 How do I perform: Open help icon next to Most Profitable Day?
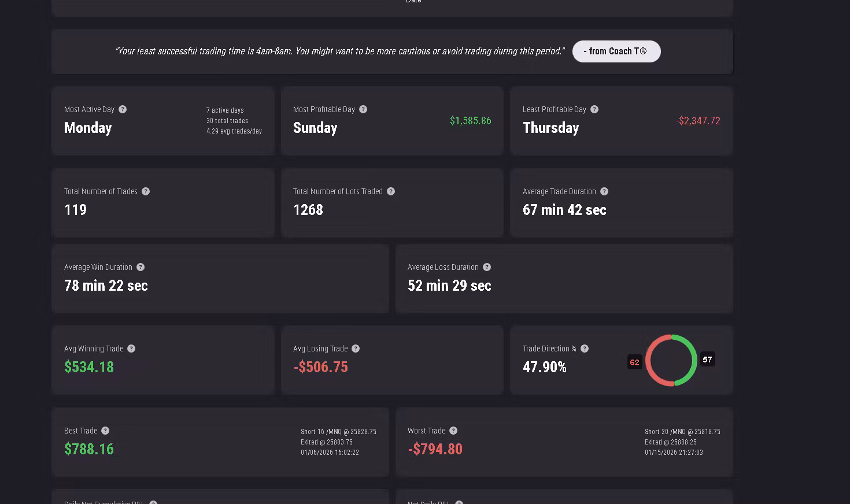(x=363, y=109)
